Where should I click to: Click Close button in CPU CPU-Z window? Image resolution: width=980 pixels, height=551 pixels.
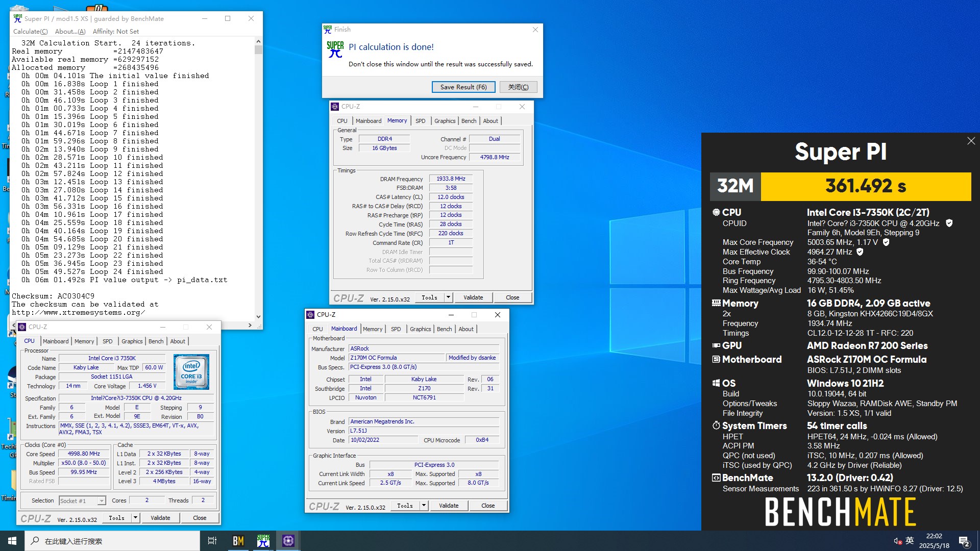pyautogui.click(x=200, y=518)
